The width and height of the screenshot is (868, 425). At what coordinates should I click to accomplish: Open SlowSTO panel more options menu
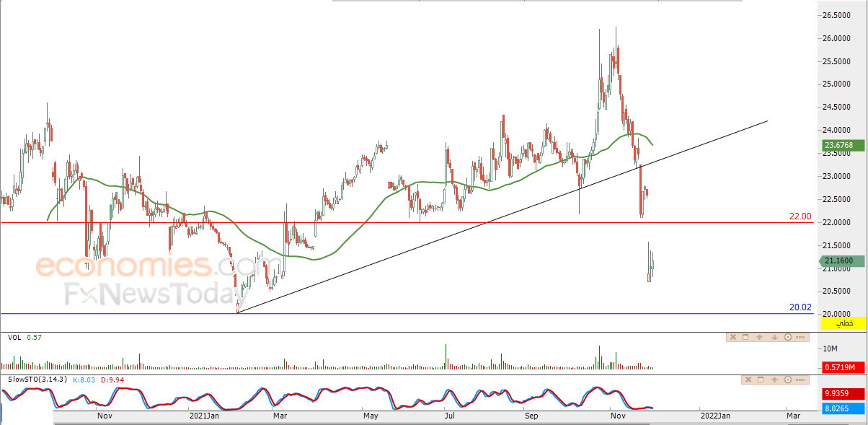(x=800, y=380)
